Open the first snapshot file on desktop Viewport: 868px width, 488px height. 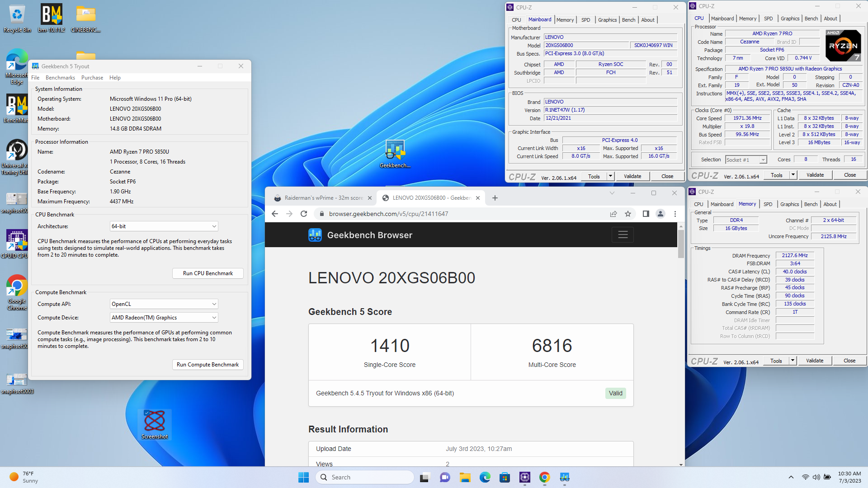(17, 202)
